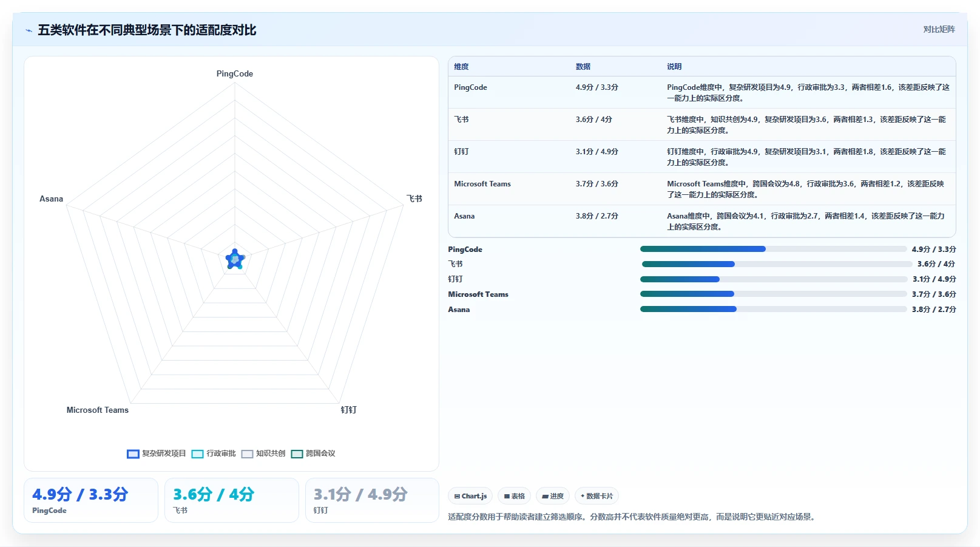Click the 3.1分 / 4.9分 progress value

[934, 279]
